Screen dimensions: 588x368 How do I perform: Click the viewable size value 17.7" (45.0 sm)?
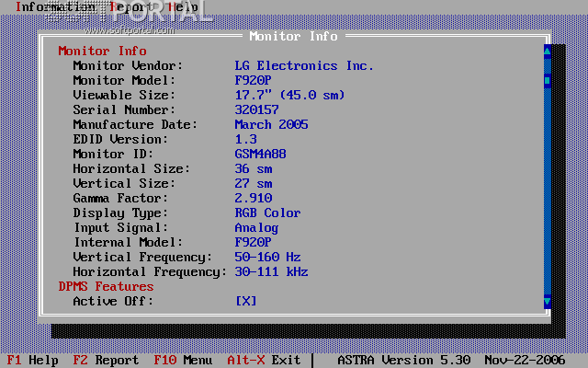click(289, 95)
